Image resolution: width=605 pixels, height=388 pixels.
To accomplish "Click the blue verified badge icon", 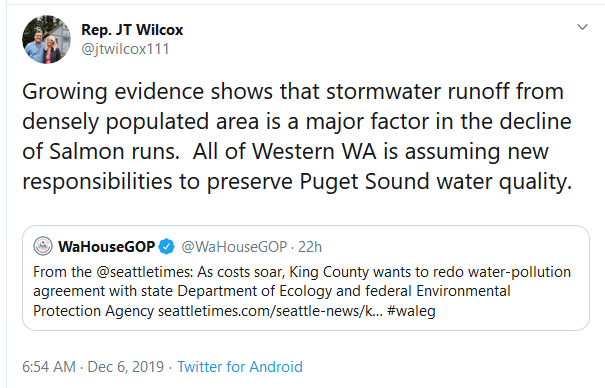I will [x=167, y=246].
